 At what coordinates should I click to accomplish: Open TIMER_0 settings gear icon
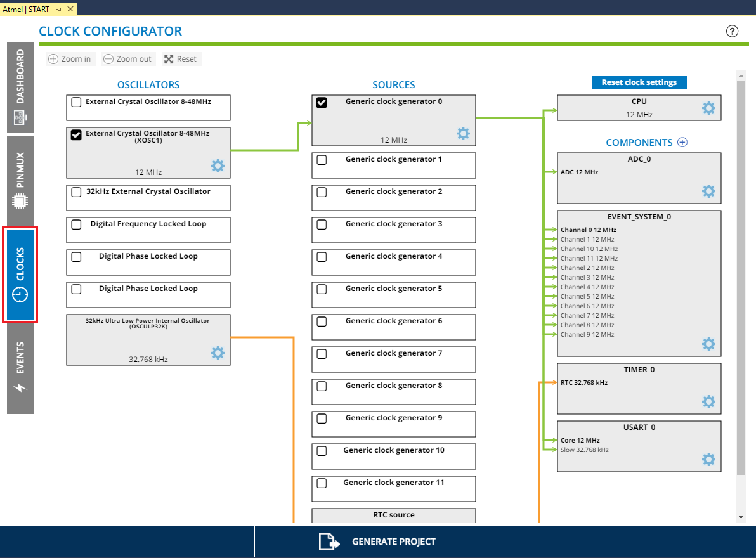tap(708, 401)
